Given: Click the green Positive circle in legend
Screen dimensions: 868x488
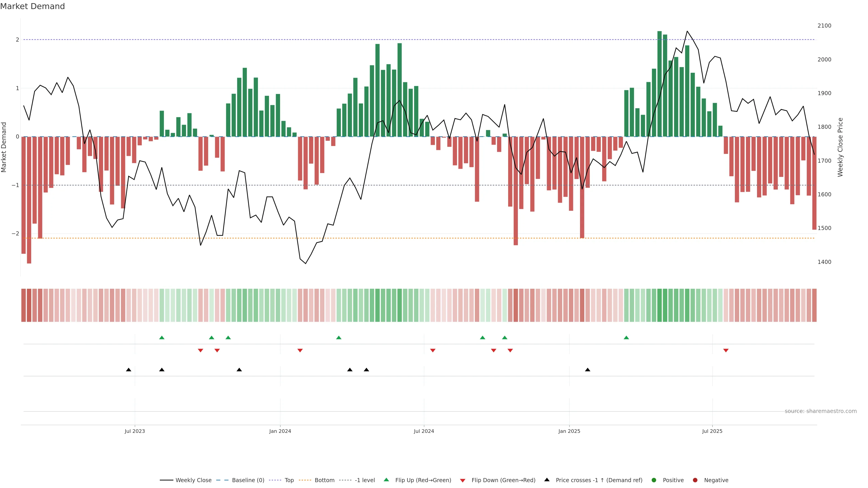Looking at the screenshot, I should [x=654, y=480].
